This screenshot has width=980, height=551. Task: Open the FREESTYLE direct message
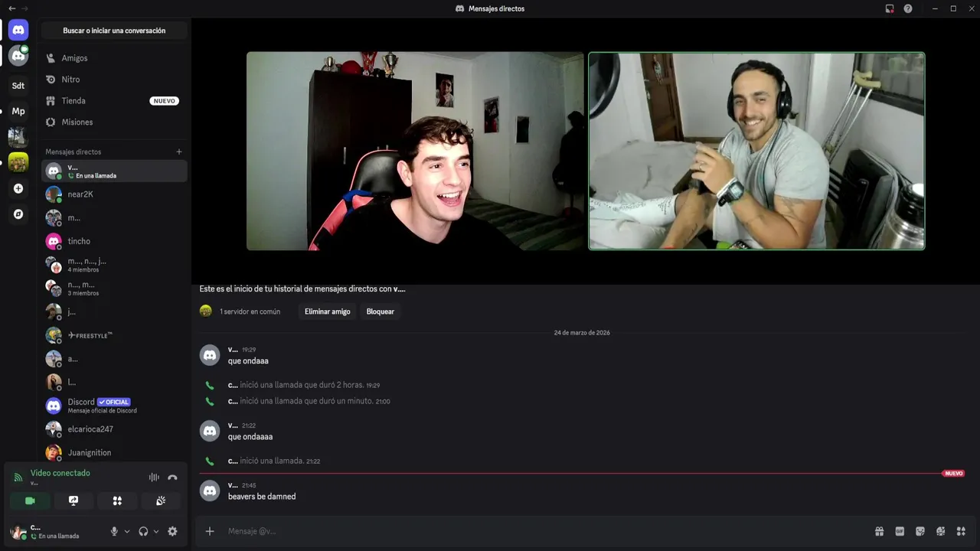114,335
